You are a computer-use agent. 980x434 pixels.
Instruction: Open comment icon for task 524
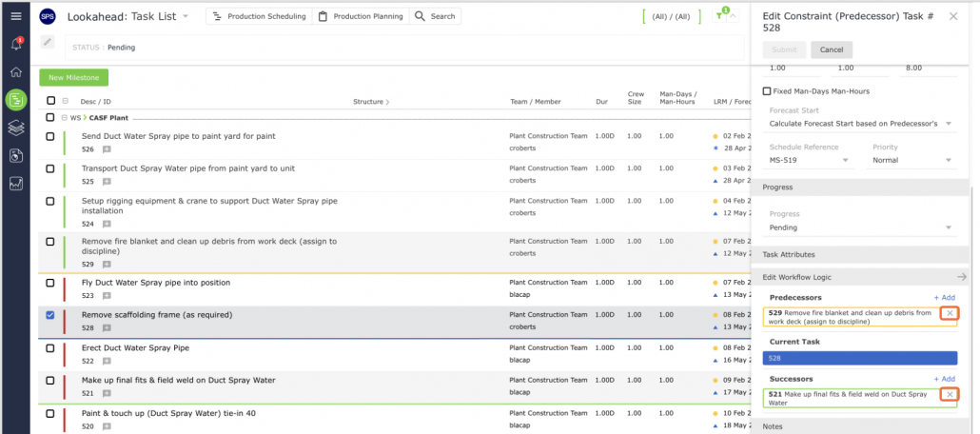point(107,224)
